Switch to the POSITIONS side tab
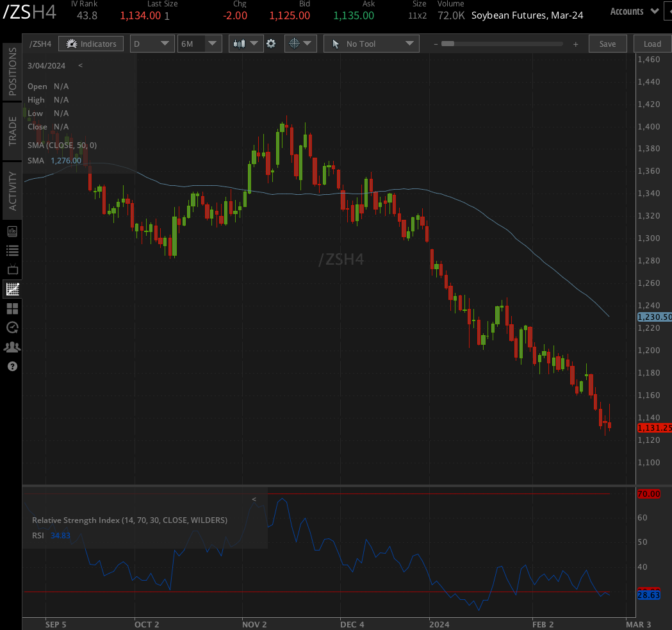The width and height of the screenshot is (672, 630). pos(12,71)
